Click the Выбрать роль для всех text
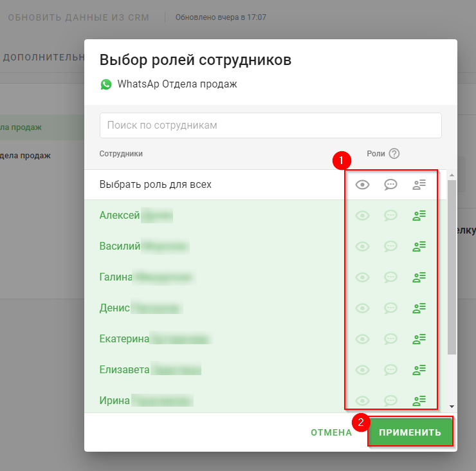476x471 pixels. pos(155,185)
